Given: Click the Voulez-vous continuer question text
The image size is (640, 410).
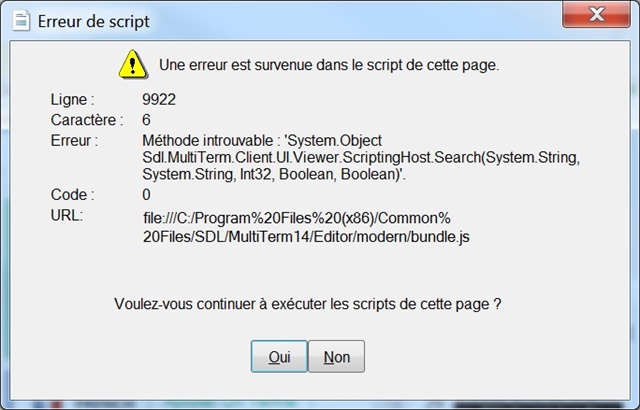Looking at the screenshot, I should pos(307,304).
